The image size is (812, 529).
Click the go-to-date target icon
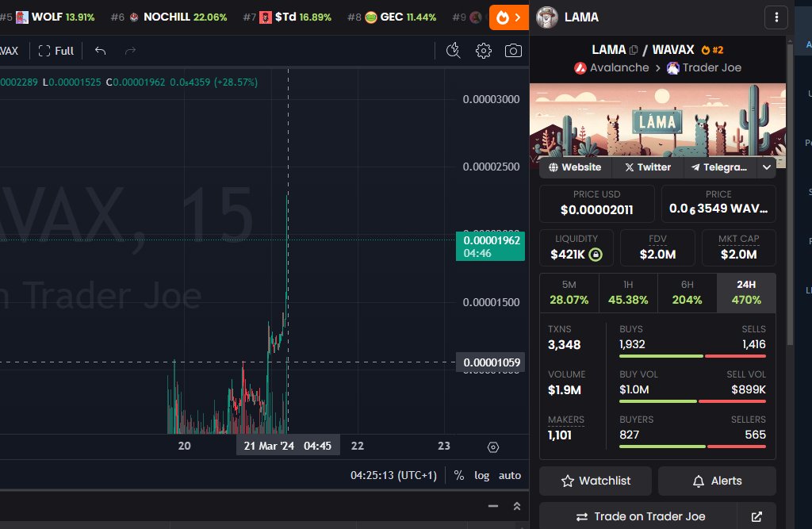point(493,447)
